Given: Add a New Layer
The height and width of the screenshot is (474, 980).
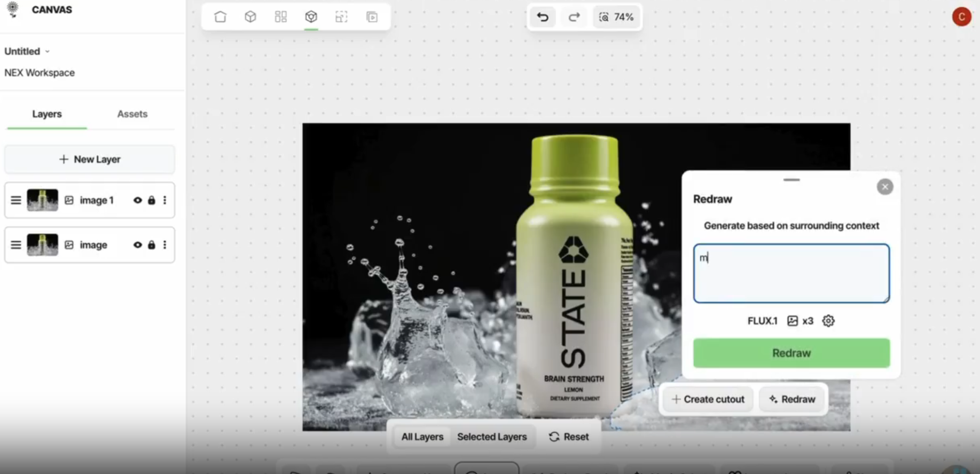Looking at the screenshot, I should 90,159.
